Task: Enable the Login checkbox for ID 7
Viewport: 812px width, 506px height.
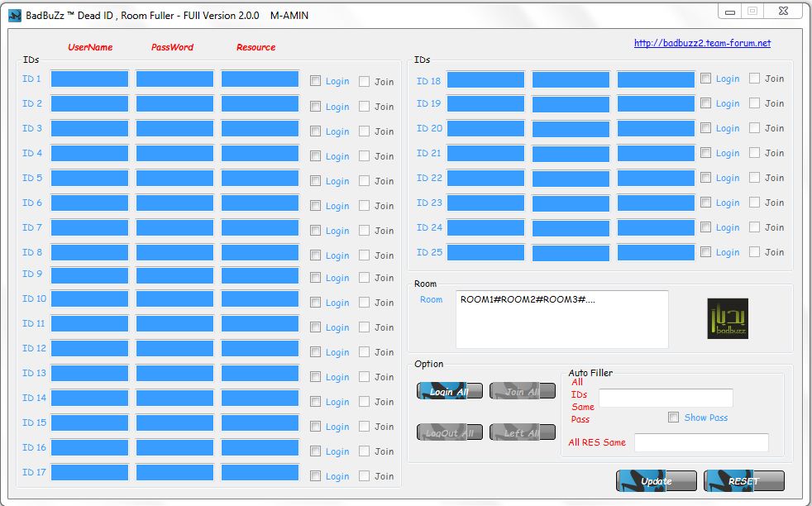Action: [x=315, y=231]
